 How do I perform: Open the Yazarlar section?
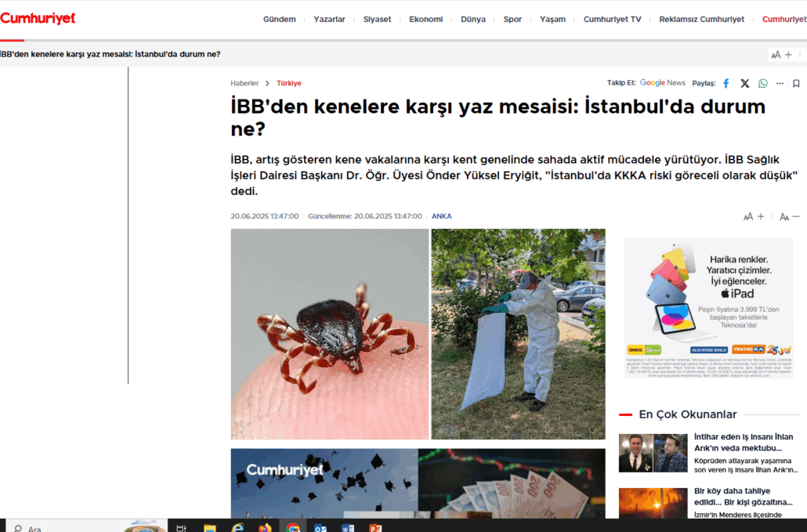coord(329,19)
